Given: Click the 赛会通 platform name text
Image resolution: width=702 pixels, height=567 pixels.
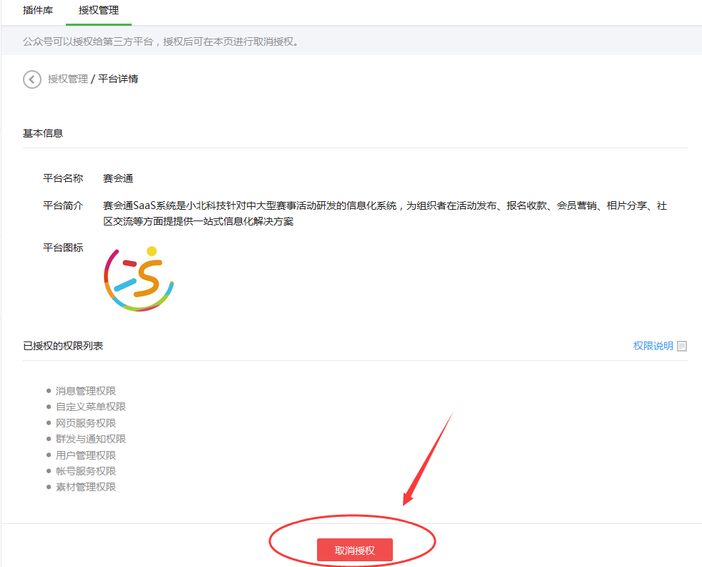Looking at the screenshot, I should click(118, 179).
